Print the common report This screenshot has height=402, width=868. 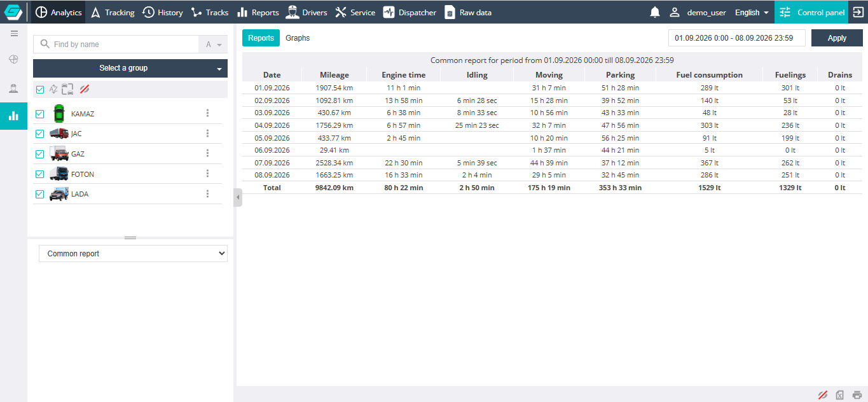pos(857,394)
